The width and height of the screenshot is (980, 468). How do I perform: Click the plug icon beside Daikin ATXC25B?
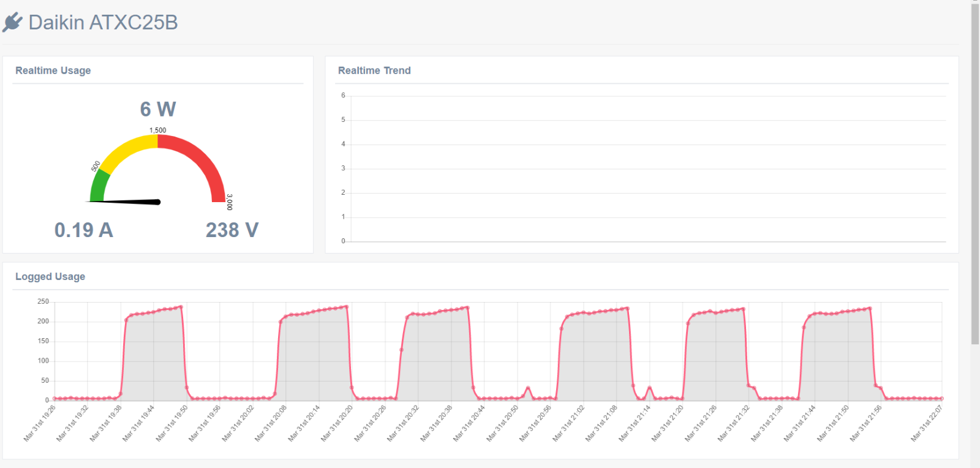point(12,23)
